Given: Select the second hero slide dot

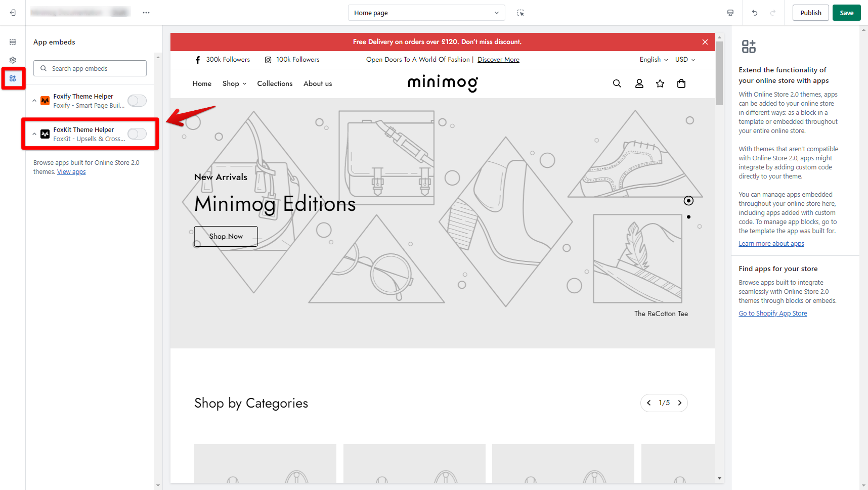Looking at the screenshot, I should 688,217.
